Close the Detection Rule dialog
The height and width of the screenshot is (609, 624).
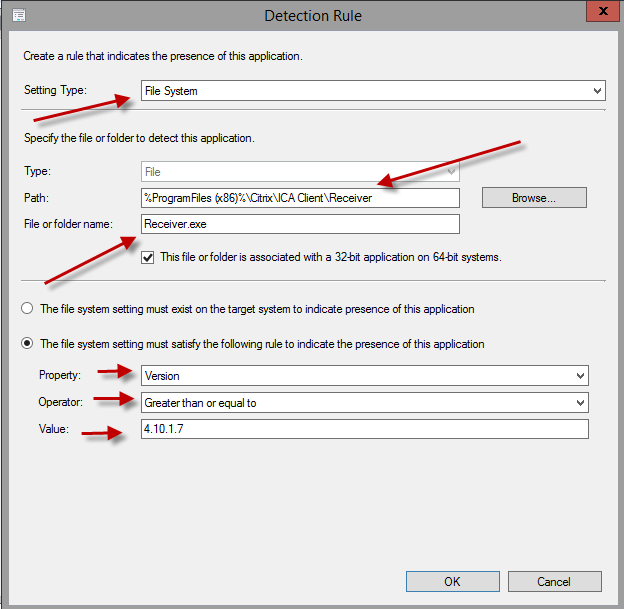tap(600, 13)
